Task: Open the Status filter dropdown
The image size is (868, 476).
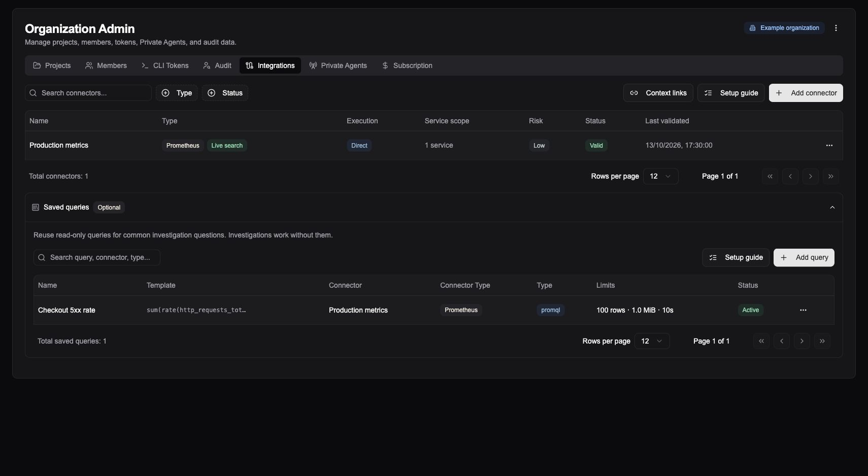Action: (x=225, y=93)
